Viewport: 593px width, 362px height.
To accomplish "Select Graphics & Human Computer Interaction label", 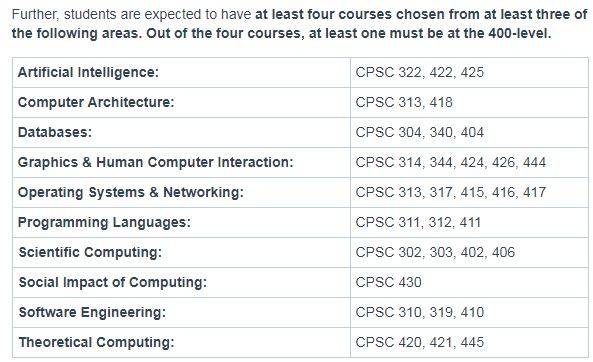I will 155,162.
